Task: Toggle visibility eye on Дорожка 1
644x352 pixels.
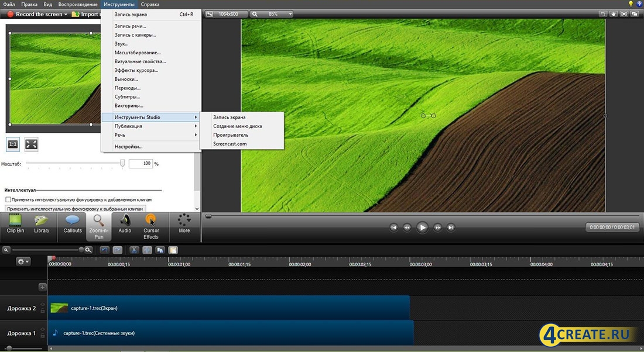Action: tap(42, 330)
